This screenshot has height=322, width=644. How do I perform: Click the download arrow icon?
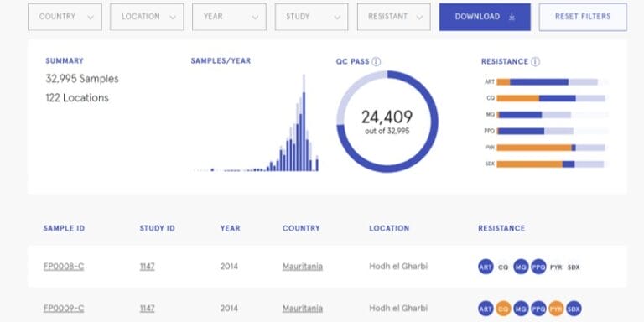pos(512,17)
